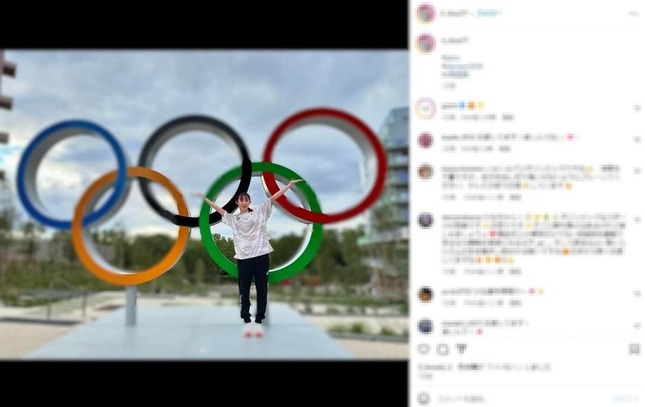Image resolution: width=645 pixels, height=407 pixels.
Task: Like the post with the heart icon
Action: tap(423, 349)
